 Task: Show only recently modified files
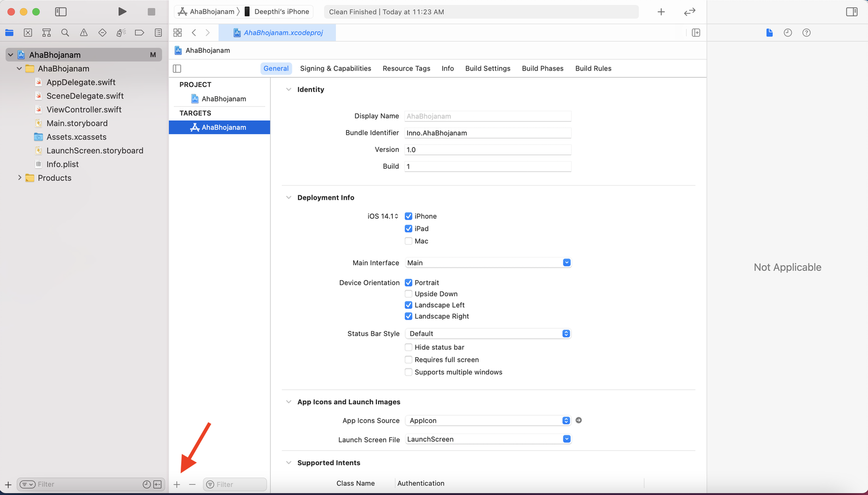(x=146, y=484)
